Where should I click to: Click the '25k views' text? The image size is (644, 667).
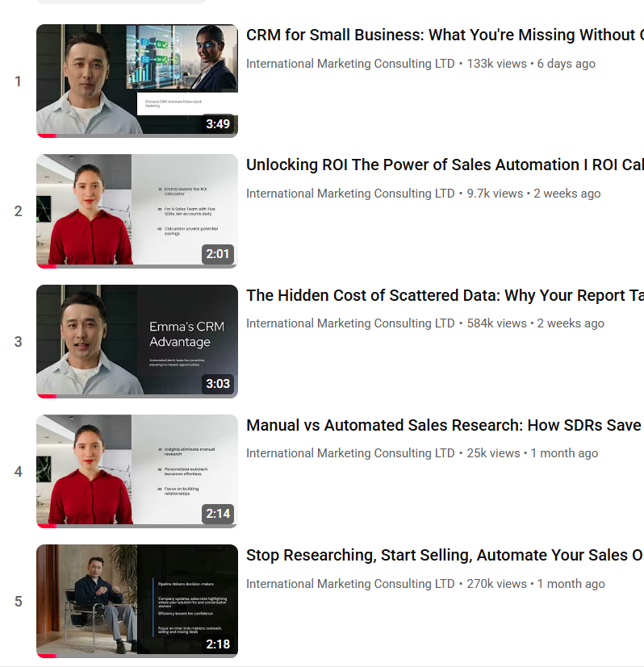[493, 453]
